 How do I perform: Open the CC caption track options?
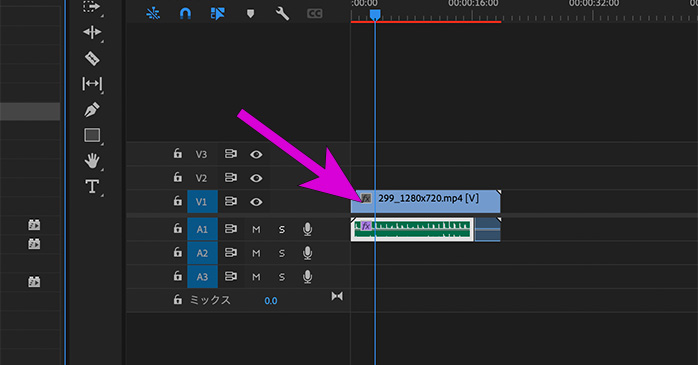pyautogui.click(x=314, y=13)
